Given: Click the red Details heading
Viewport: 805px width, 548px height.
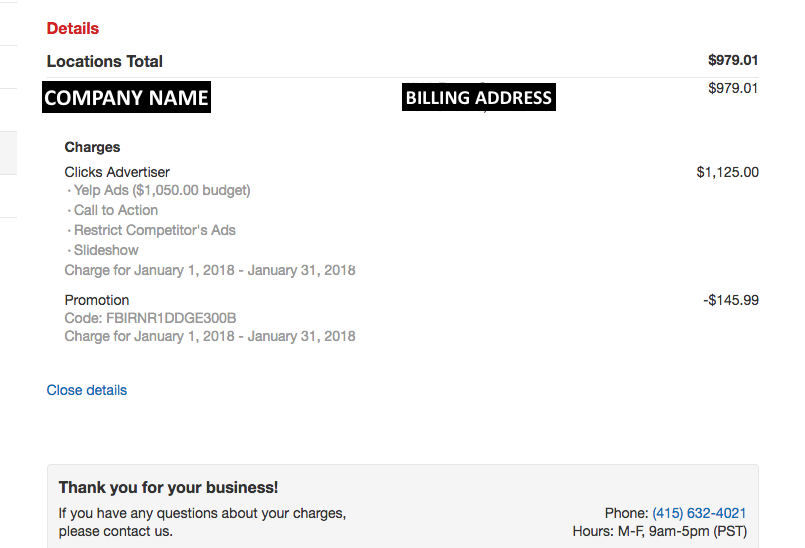Looking at the screenshot, I should click(73, 28).
